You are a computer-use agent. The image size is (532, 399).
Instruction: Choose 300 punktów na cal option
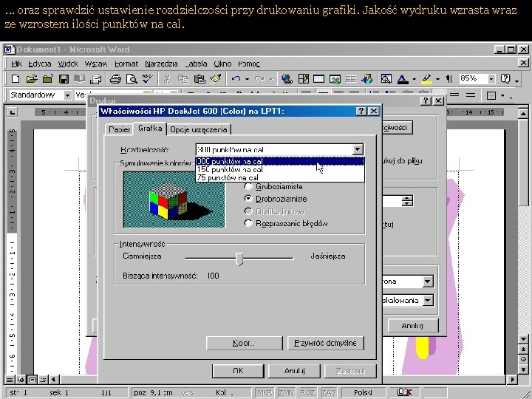(279, 161)
